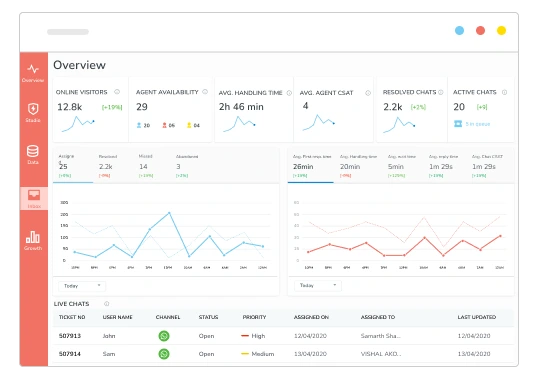This screenshot has height=375, width=538.
Task: Open the Studio shield icon
Action: coord(33,109)
